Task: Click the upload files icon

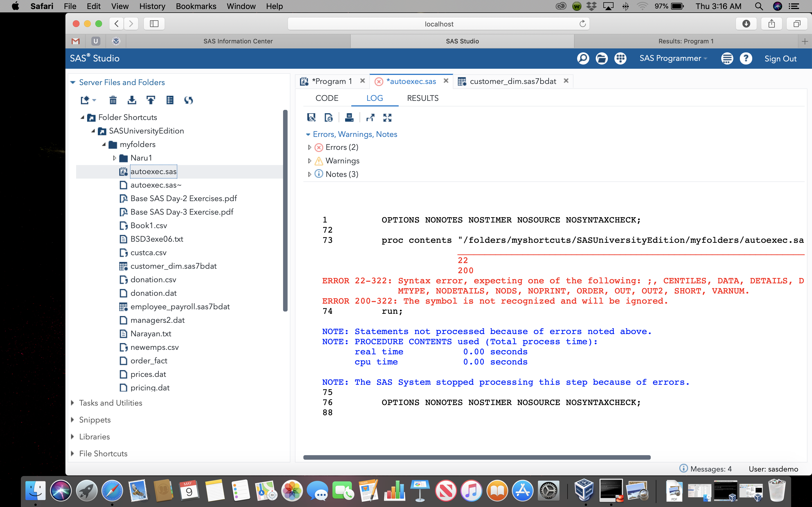Action: [151, 100]
